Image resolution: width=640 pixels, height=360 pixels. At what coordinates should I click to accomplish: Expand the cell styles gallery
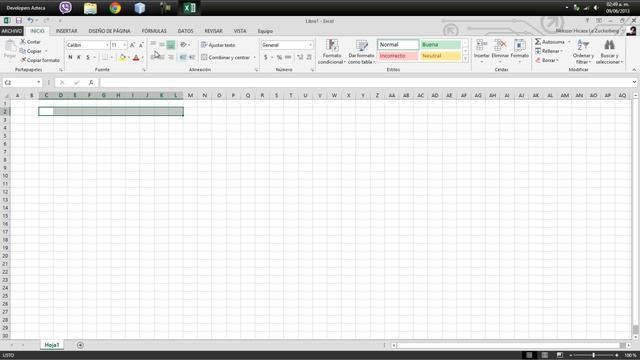[x=465, y=59]
